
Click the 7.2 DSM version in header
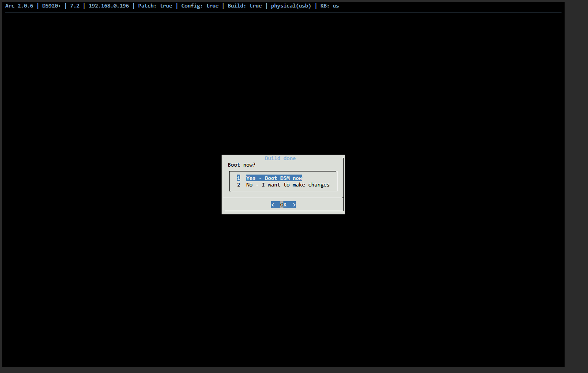75,6
